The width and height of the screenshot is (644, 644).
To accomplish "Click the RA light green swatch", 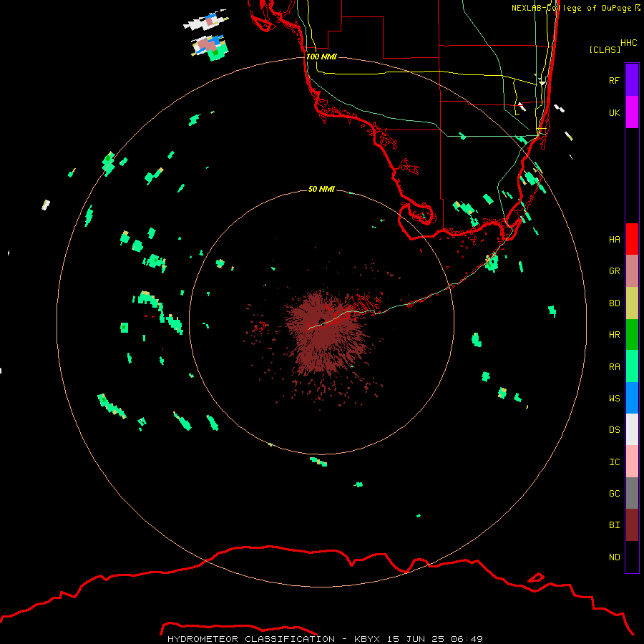I will click(x=632, y=366).
